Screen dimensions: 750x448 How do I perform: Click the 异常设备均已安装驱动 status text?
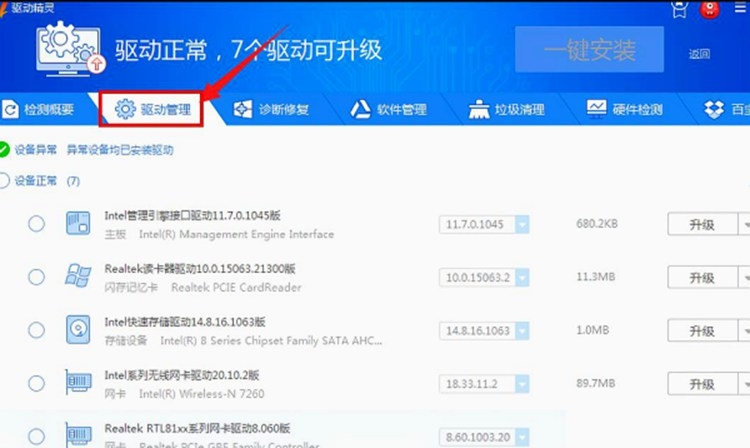tap(120, 150)
